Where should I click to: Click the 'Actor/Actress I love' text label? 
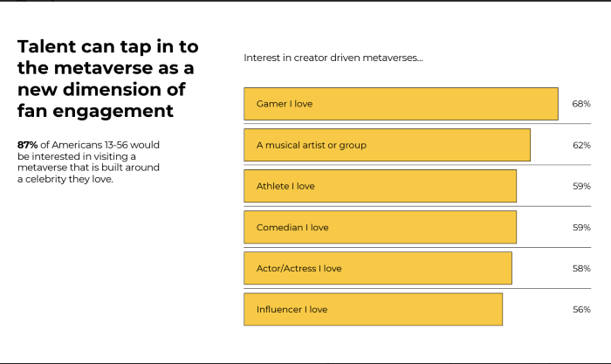coord(299,268)
